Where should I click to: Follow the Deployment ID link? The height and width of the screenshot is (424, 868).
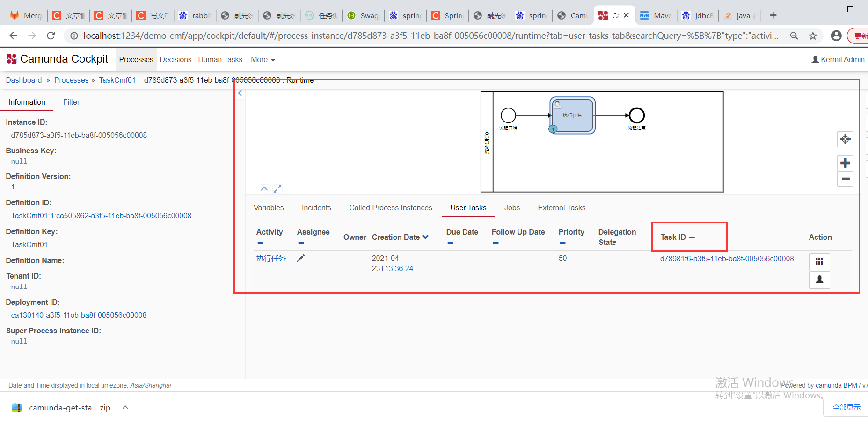(78, 315)
